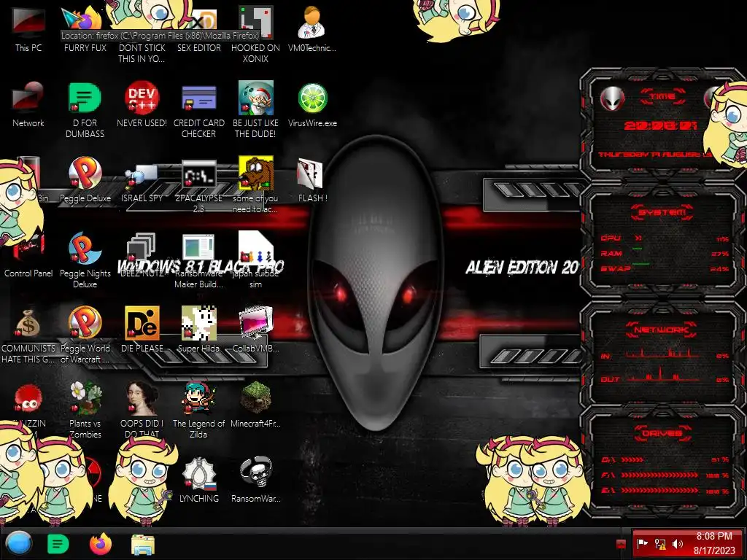
Task: Click the D:\ drive usage bar
Action: (632, 460)
